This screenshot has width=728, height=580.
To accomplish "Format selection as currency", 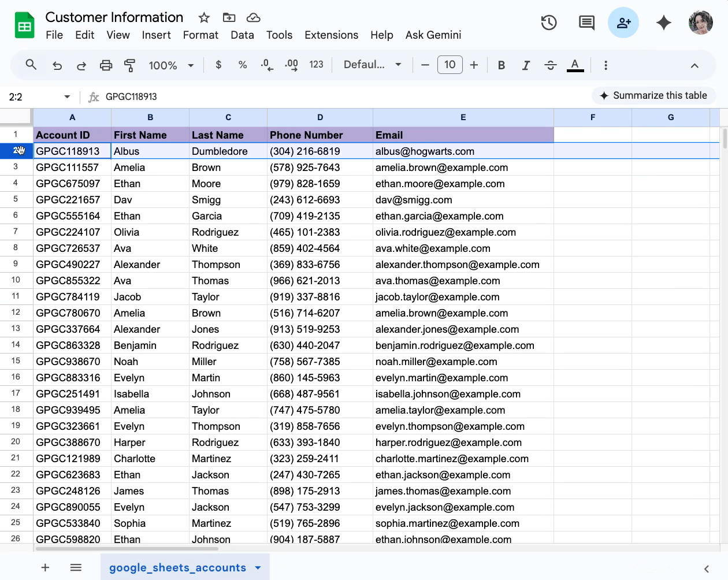I will tap(218, 65).
